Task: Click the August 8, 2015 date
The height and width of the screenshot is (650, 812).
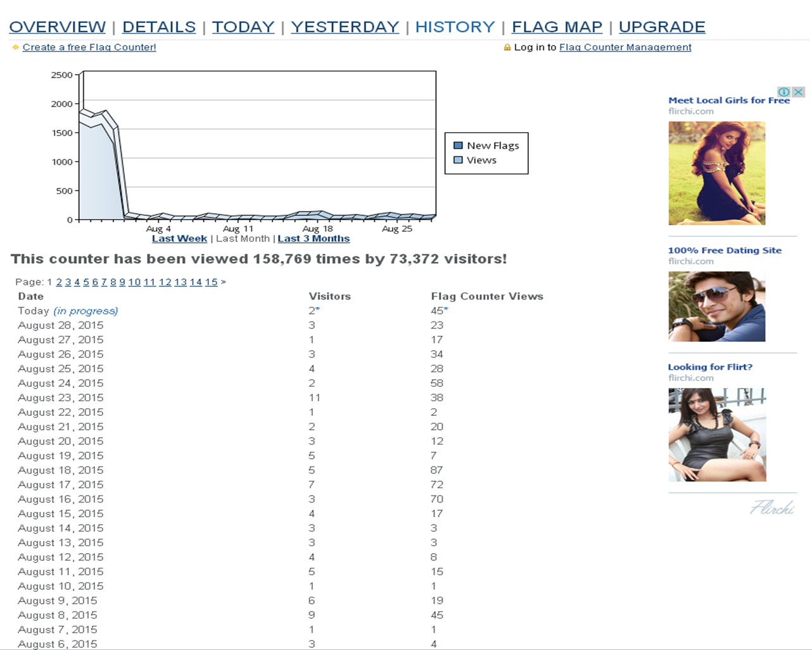Action: click(x=58, y=615)
